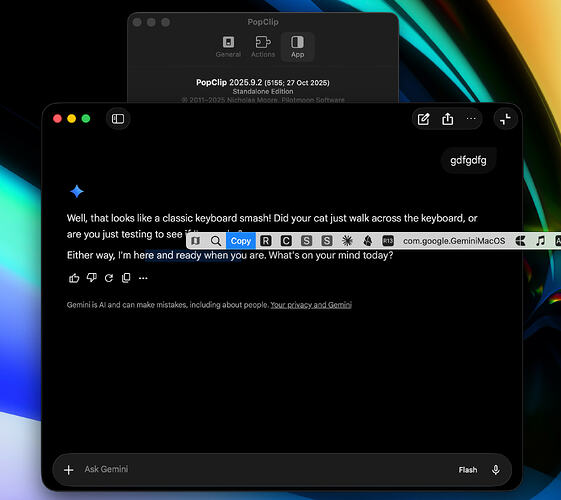Open more options under the response
Viewport: 561px width, 500px height.
click(x=143, y=278)
